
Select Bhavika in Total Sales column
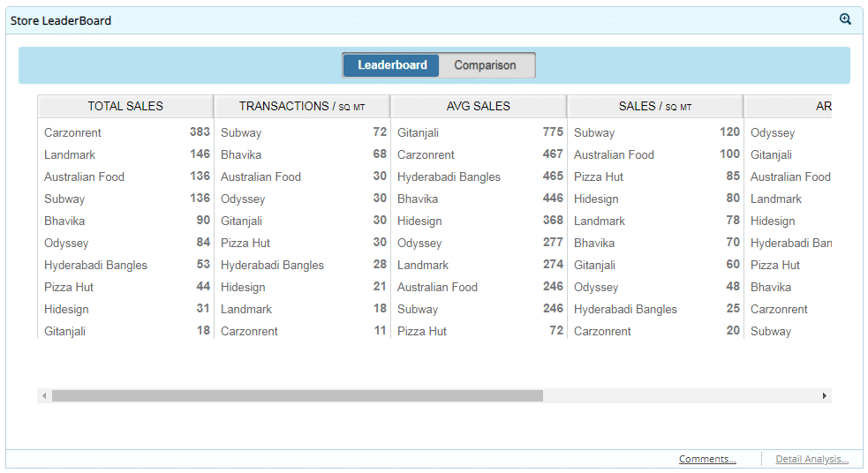[x=64, y=221]
